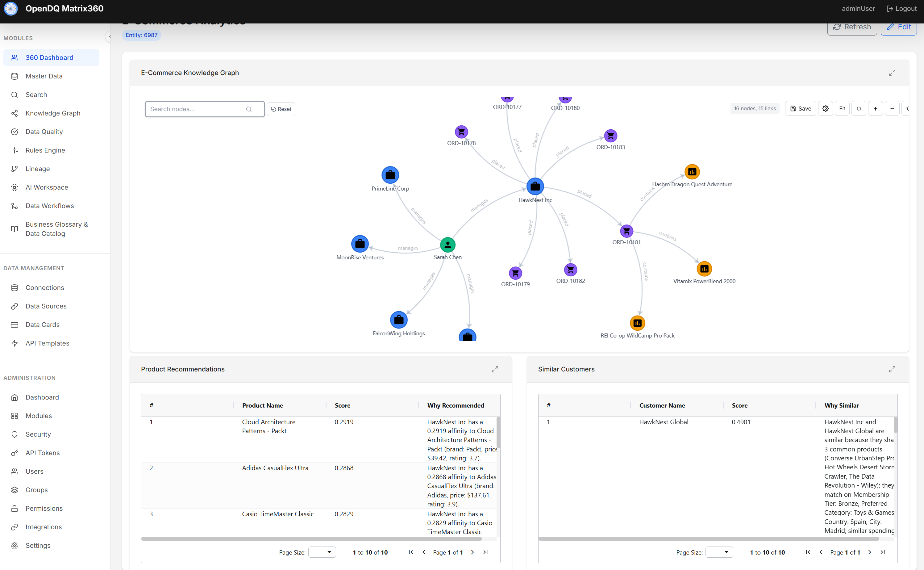Select the Sarah Chen person node

coord(447,245)
